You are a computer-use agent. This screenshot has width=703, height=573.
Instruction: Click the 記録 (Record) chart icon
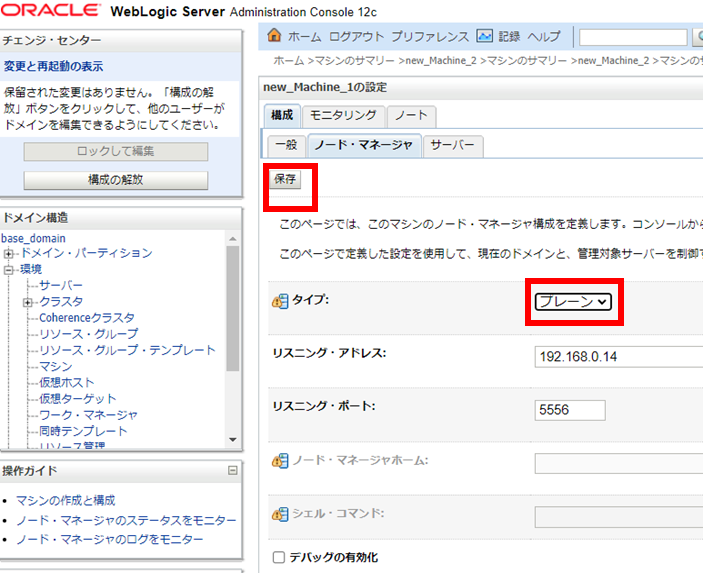(485, 36)
